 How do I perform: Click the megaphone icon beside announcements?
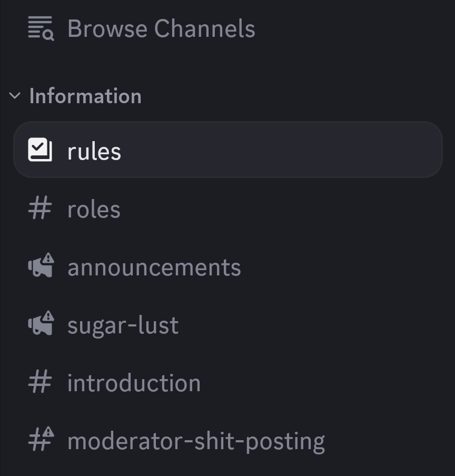coord(39,267)
